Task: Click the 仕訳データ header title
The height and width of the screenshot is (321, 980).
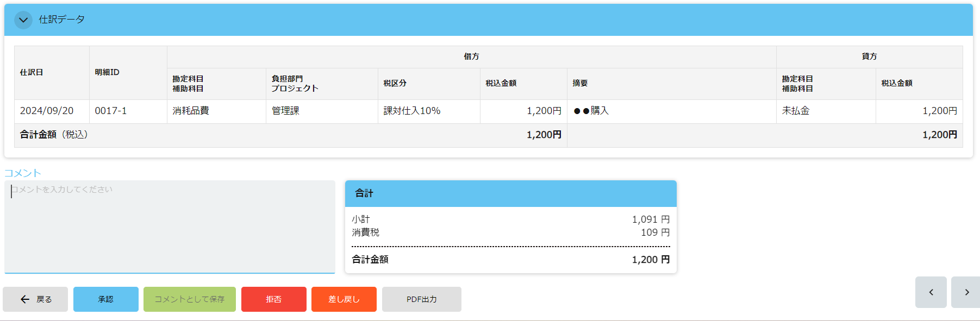Action: coord(61,20)
